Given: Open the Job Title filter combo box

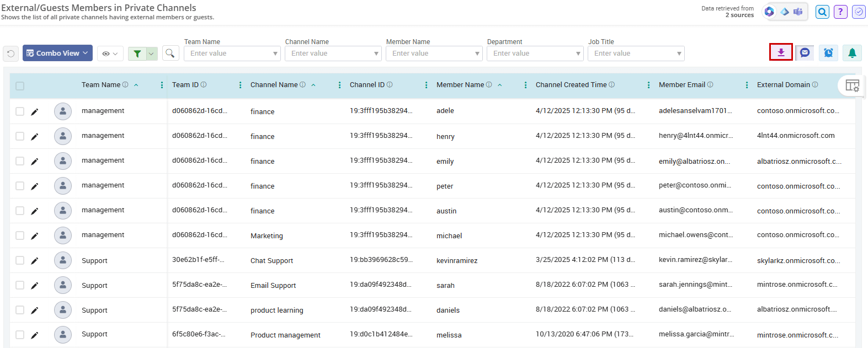Looking at the screenshot, I should (x=636, y=53).
